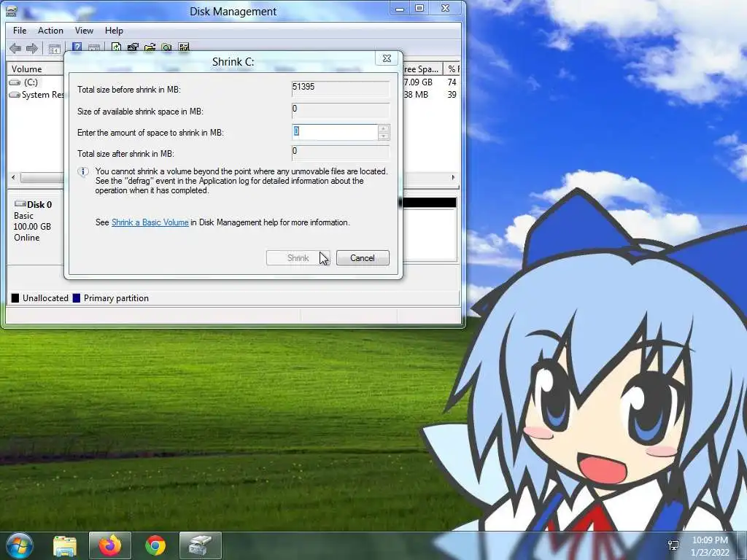The width and height of the screenshot is (747, 560).
Task: Click the available shrink space field
Action: tap(340, 111)
